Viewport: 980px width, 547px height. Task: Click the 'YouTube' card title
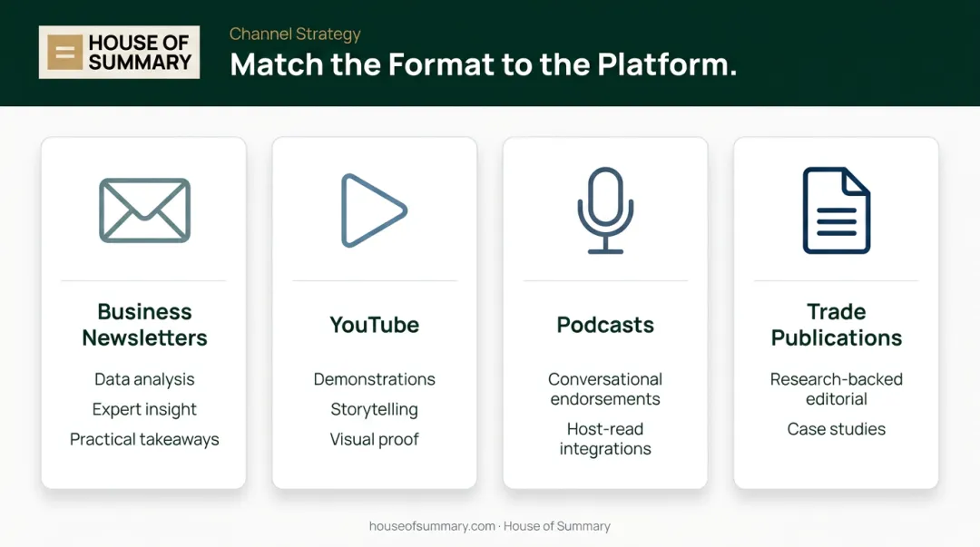coord(375,325)
